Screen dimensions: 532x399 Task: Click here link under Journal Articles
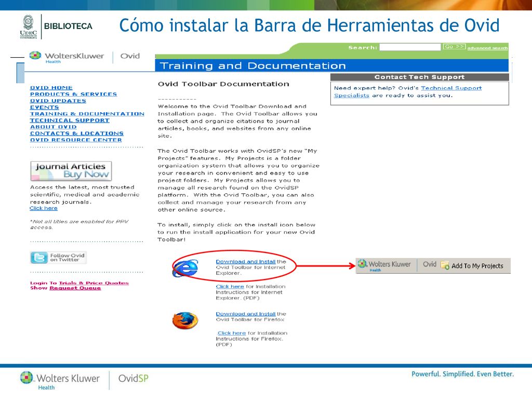pos(44,208)
